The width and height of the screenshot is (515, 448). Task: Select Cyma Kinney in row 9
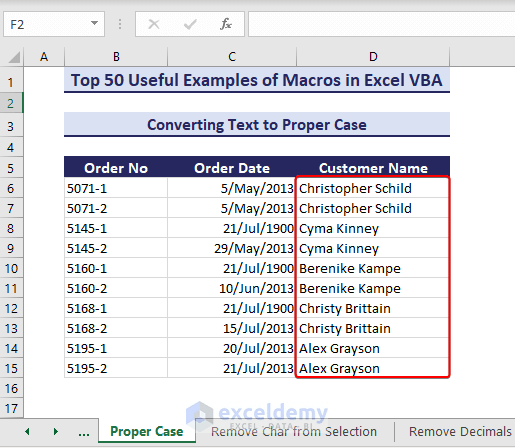pyautogui.click(x=373, y=248)
